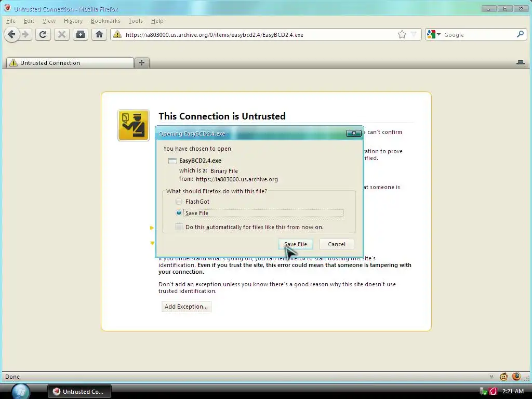
Task: Collapse the expanded yellow arrow section
Action: [x=152, y=243]
